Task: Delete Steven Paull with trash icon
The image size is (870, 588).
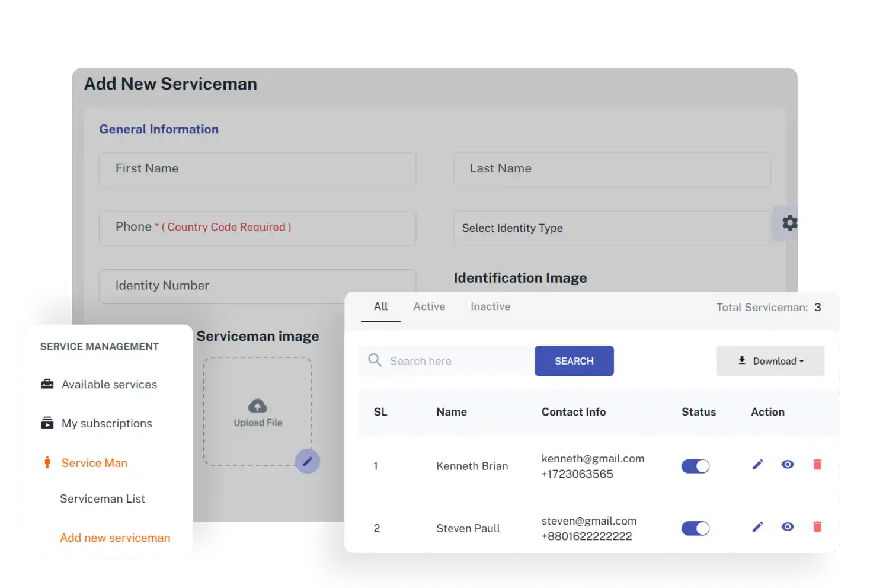Action: pyautogui.click(x=817, y=527)
